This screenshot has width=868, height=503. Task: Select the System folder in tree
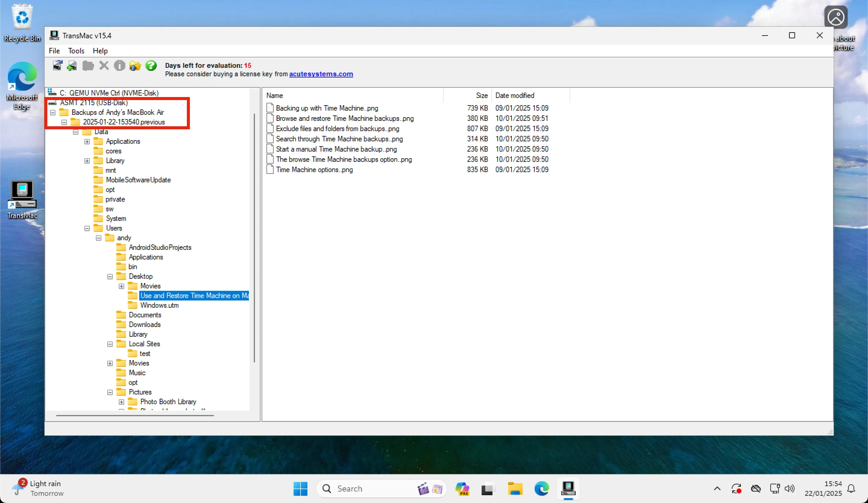tap(116, 218)
